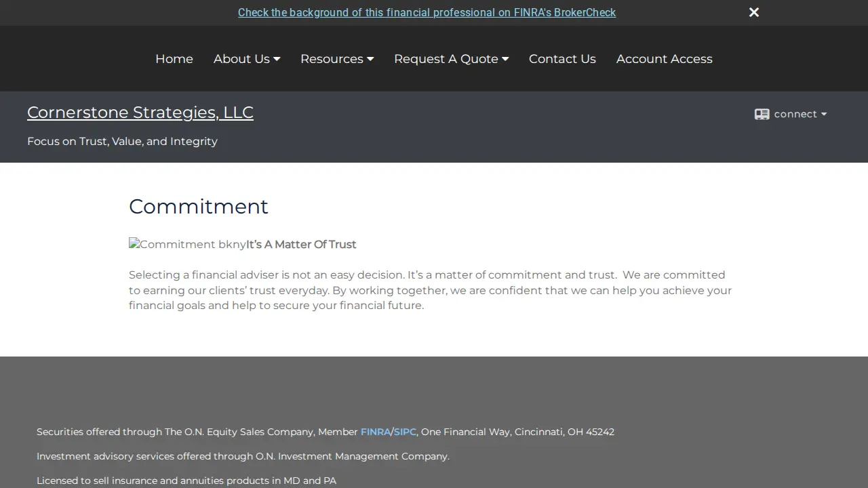Image resolution: width=868 pixels, height=488 pixels.
Task: Click the 'Licensed to sell insurance' footer line
Action: tap(186, 481)
